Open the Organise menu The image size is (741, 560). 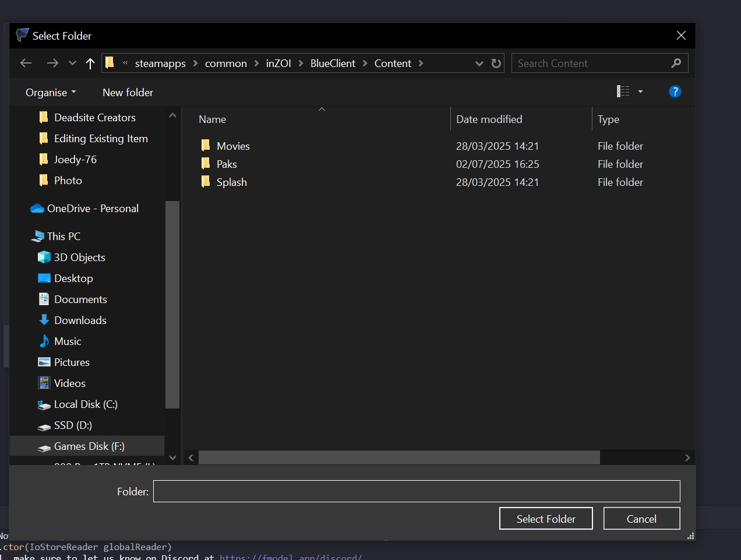pyautogui.click(x=51, y=92)
